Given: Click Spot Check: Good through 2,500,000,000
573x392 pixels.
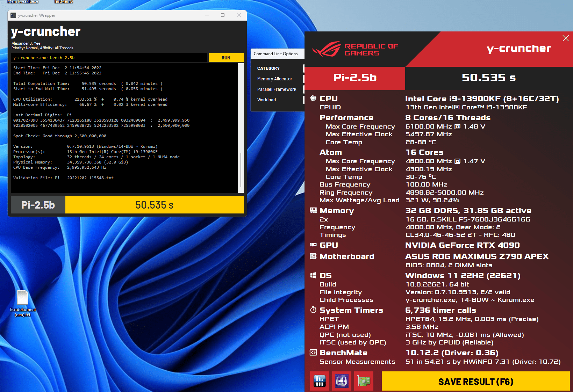Looking at the screenshot, I should 60,136.
